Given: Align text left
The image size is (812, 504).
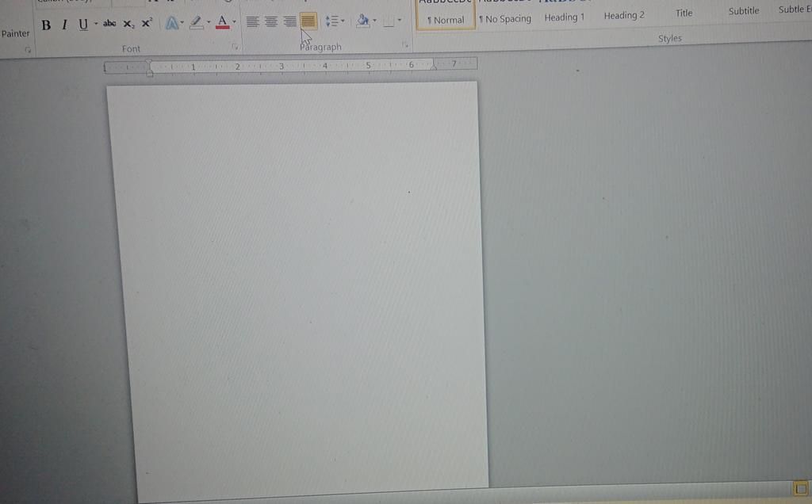Looking at the screenshot, I should tap(252, 21).
